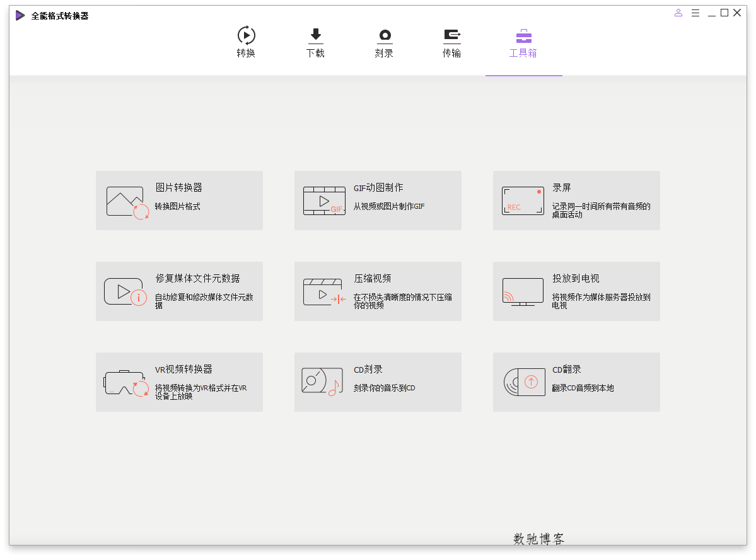The height and width of the screenshot is (560, 756).
Task: Open the CD翻录 title
Action: click(567, 370)
